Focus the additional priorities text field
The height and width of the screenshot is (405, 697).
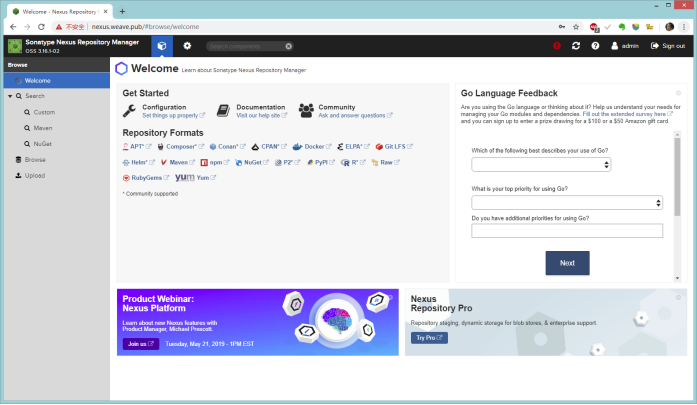[x=567, y=231]
